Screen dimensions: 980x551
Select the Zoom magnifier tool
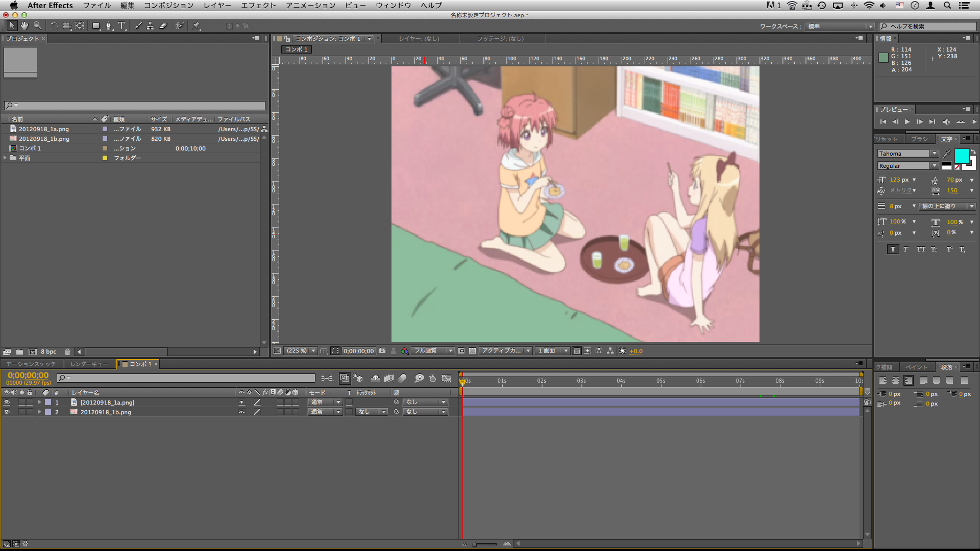click(37, 26)
